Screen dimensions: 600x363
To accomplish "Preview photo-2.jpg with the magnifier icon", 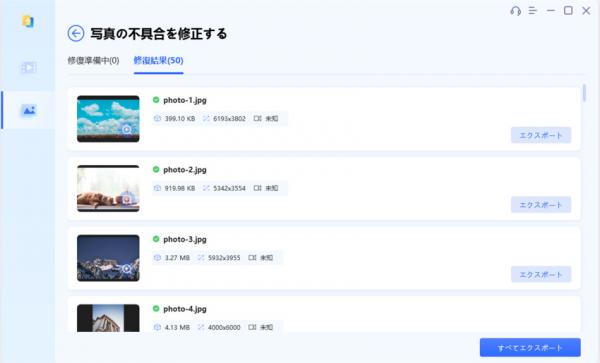I will point(127,199).
